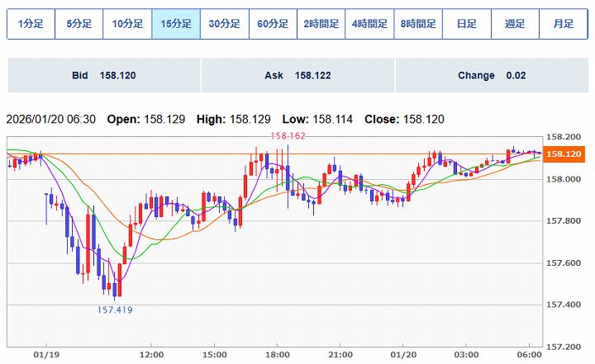Switch to the 5分足 timeframe
595x364 pixels.
79,24
